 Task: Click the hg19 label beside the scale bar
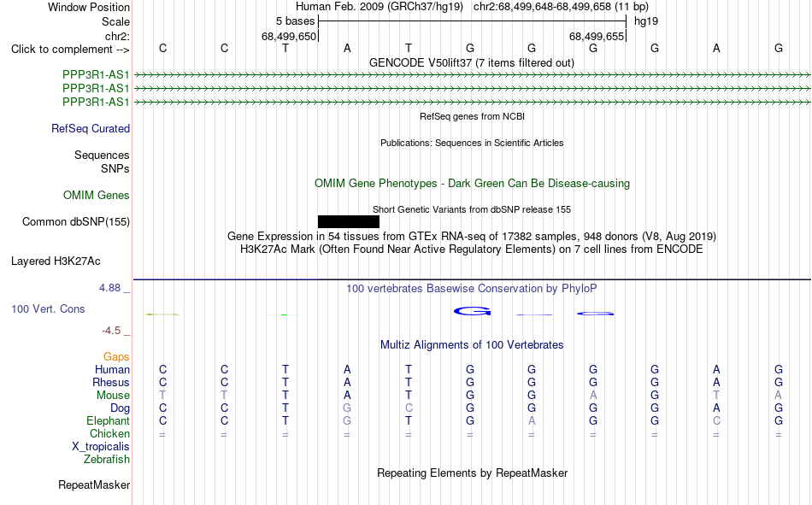tap(646, 21)
